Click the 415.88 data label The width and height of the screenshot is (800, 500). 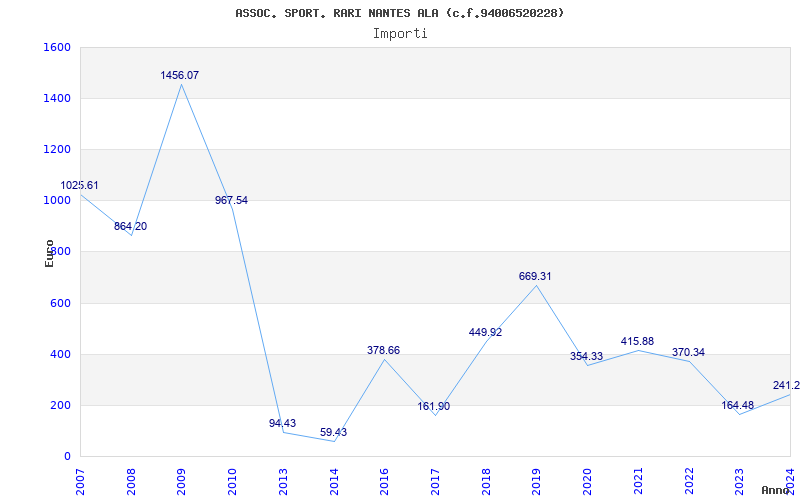637,342
